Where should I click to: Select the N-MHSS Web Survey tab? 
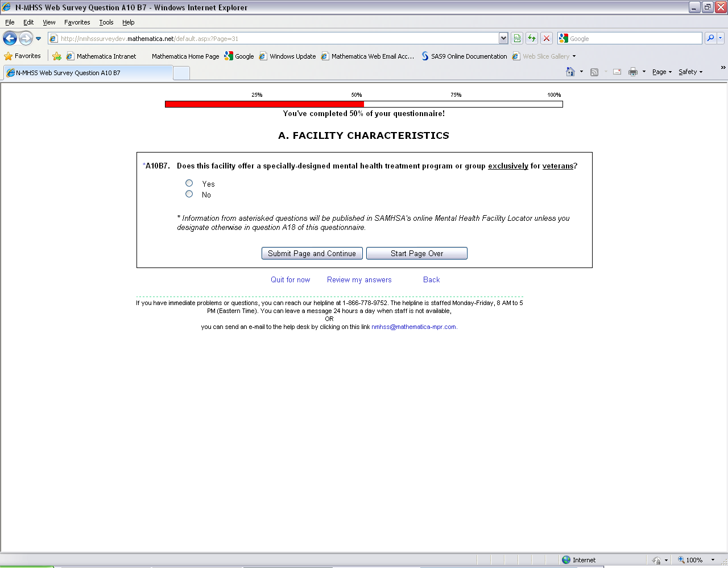[x=88, y=73]
